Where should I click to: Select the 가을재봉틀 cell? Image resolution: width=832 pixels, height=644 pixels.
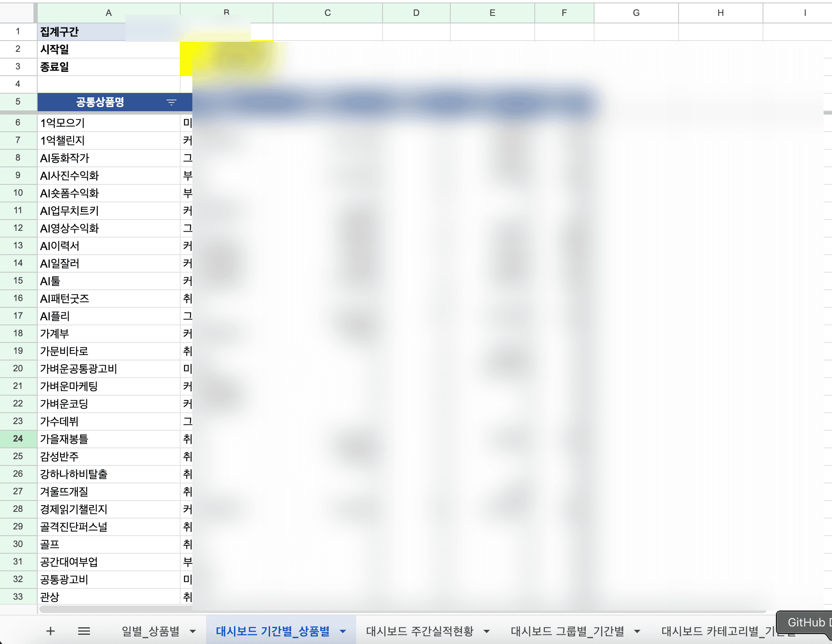coord(109,439)
